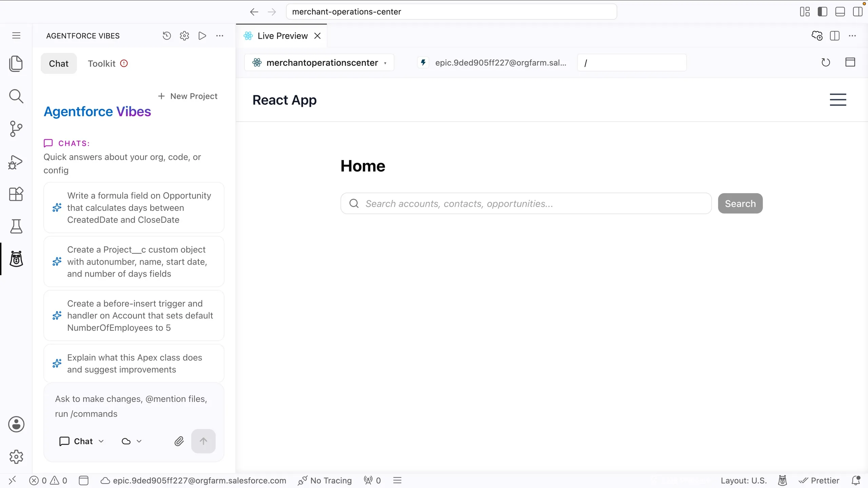The image size is (868, 488).
Task: Open Customize Layout icon in title bar
Action: pos(805,12)
